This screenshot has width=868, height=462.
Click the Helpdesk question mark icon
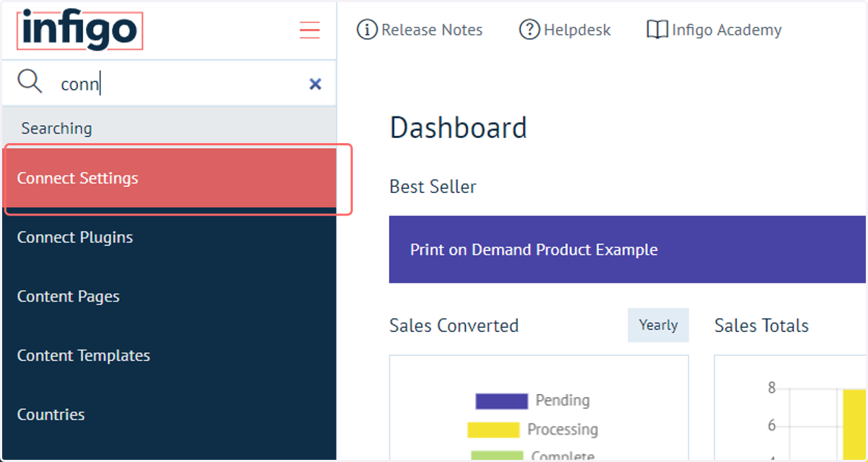pos(529,30)
